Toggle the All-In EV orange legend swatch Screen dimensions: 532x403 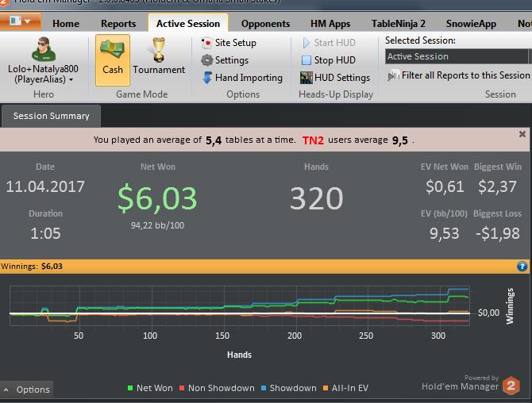coord(326,388)
